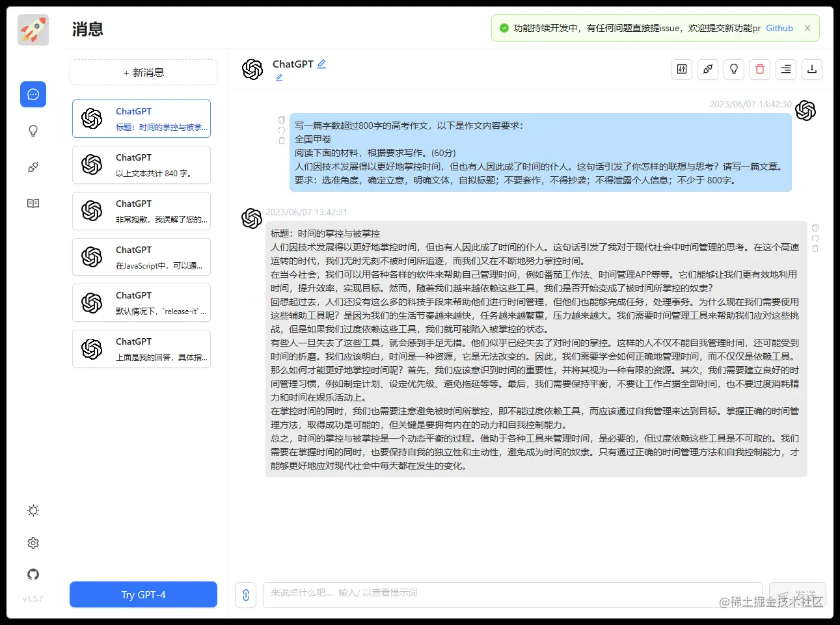Click assistant avatar beside 13:42:31 timestamp
Viewport: 840px width, 625px height.
[x=252, y=219]
